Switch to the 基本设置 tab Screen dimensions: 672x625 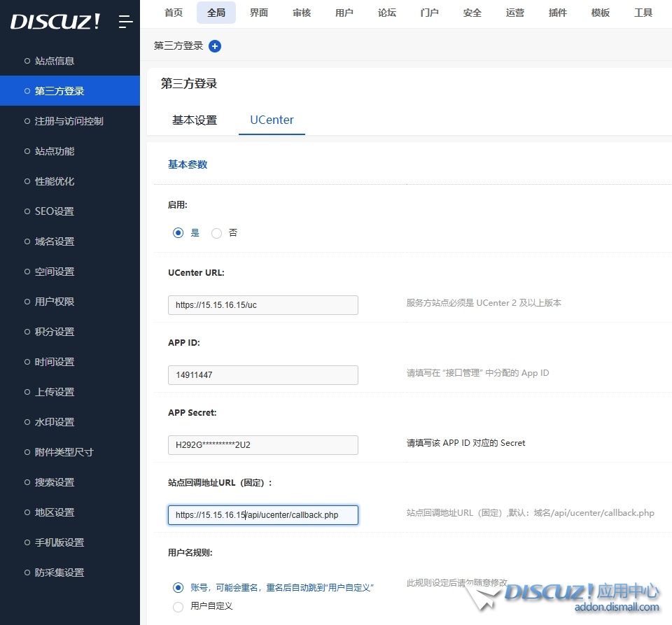pos(195,120)
